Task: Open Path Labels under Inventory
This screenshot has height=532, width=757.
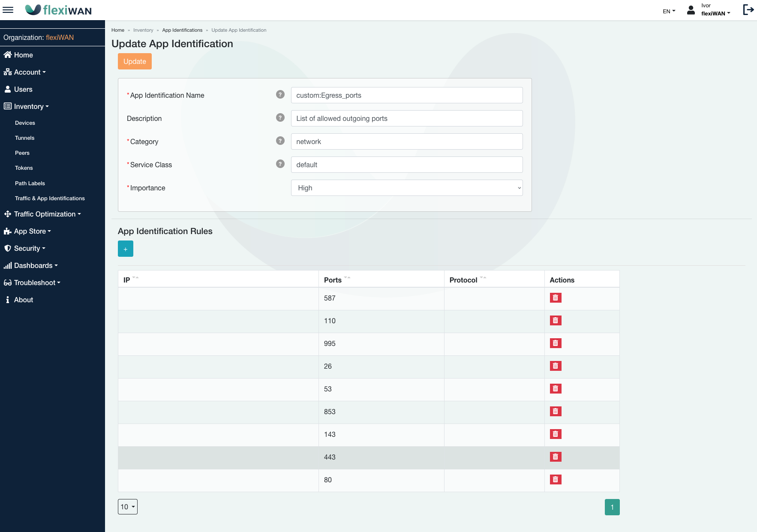Action: [30, 183]
